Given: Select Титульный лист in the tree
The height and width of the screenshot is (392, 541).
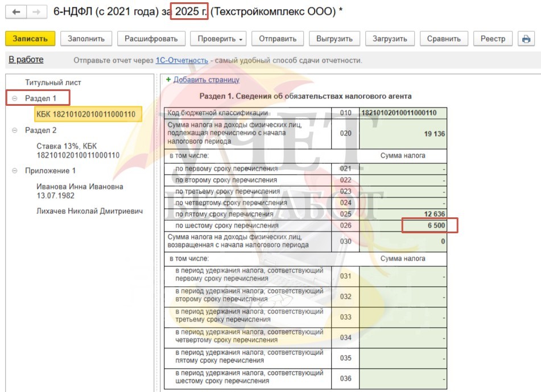Looking at the screenshot, I should point(53,82).
